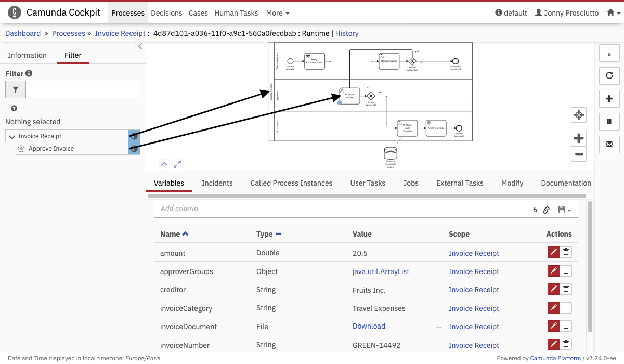
Task: Toggle the Invoice Receipt instance selection circle
Action: 134,136
